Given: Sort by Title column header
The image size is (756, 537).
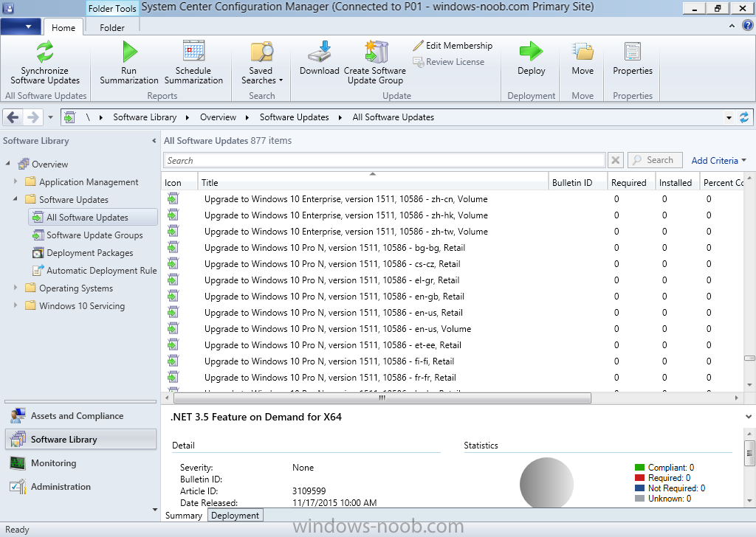Looking at the screenshot, I should pyautogui.click(x=373, y=182).
